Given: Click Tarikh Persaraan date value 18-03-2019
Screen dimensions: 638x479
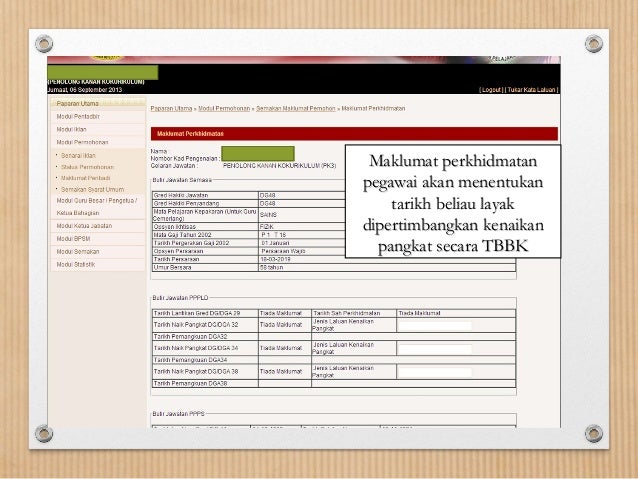Looking at the screenshot, I should click(275, 259).
